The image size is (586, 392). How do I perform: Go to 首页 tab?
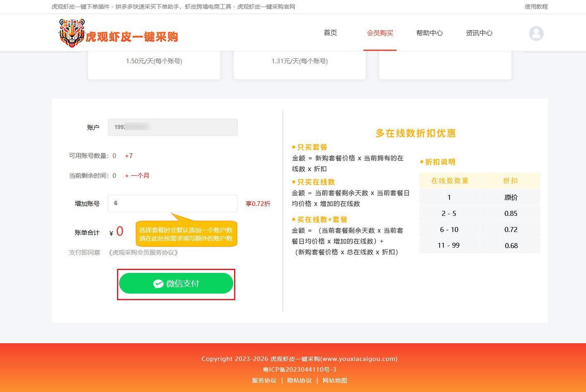click(x=330, y=33)
